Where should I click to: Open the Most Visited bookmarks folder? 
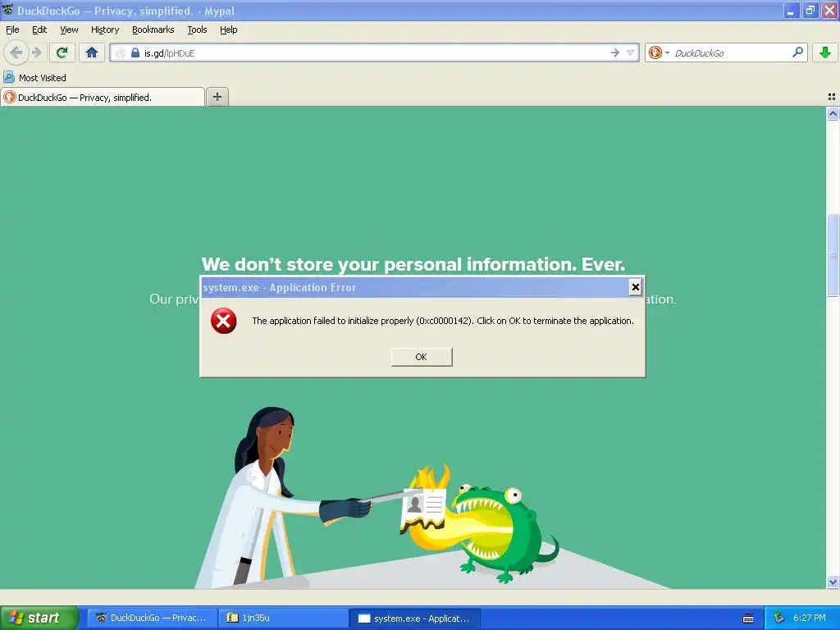tap(35, 78)
